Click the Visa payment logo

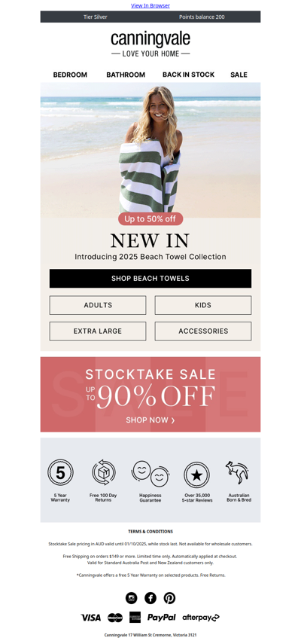tap(90, 618)
